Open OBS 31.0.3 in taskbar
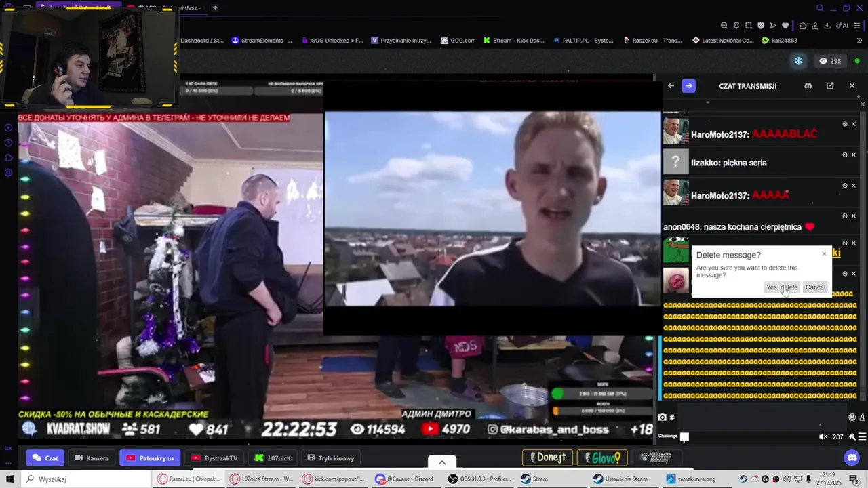 [479, 479]
